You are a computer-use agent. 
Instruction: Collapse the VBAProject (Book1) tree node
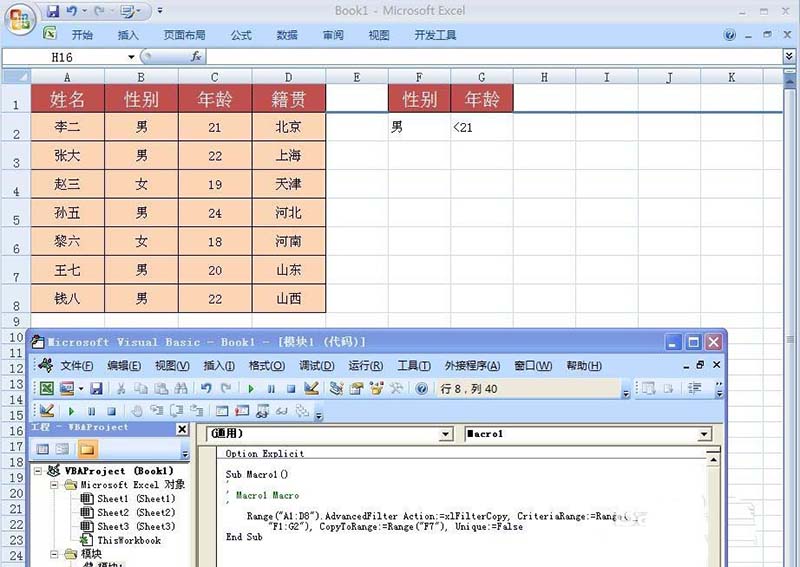click(38, 471)
